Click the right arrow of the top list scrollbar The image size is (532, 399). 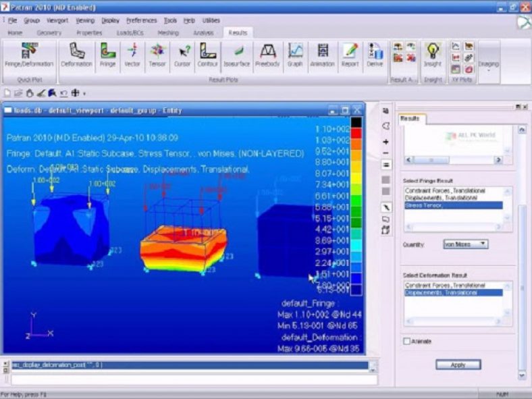[x=498, y=159]
